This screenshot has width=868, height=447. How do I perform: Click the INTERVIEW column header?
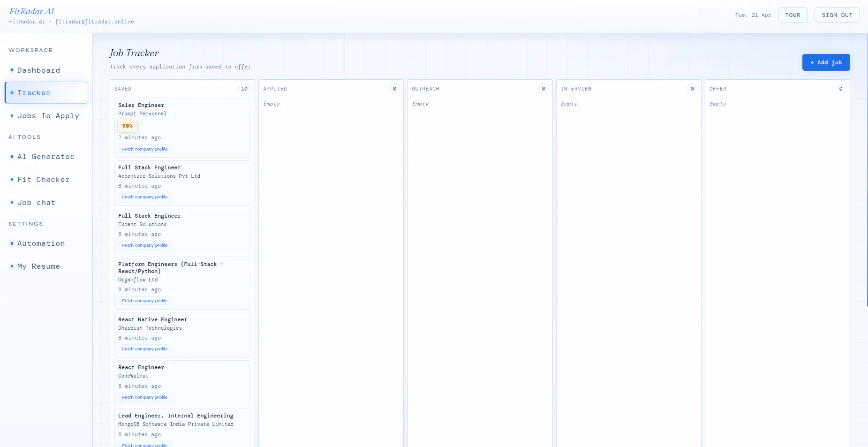click(576, 89)
